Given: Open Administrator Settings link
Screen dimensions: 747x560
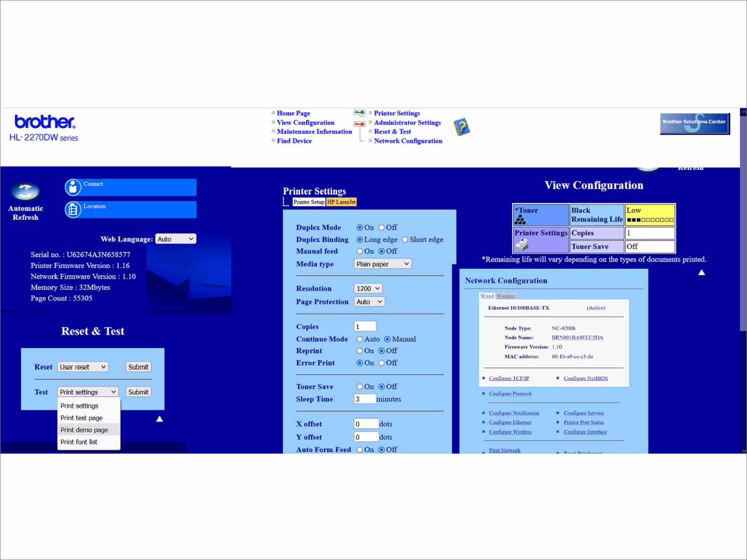Looking at the screenshot, I should point(407,122).
